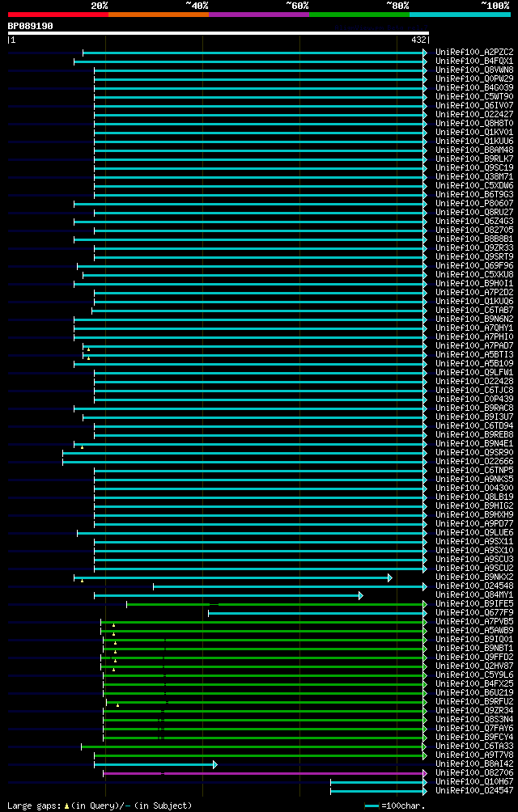Click UniRef100_B8AM48 subject name
This screenshot has width=518, height=812.
[474, 150]
